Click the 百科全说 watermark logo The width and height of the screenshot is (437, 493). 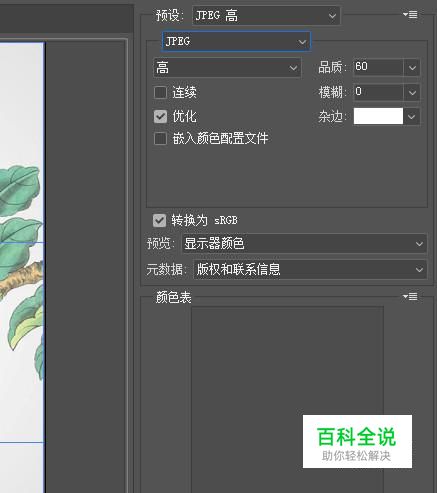click(357, 441)
